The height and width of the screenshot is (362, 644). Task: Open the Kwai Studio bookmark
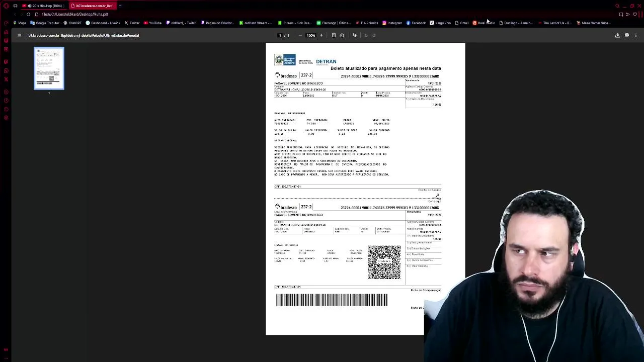click(484, 23)
